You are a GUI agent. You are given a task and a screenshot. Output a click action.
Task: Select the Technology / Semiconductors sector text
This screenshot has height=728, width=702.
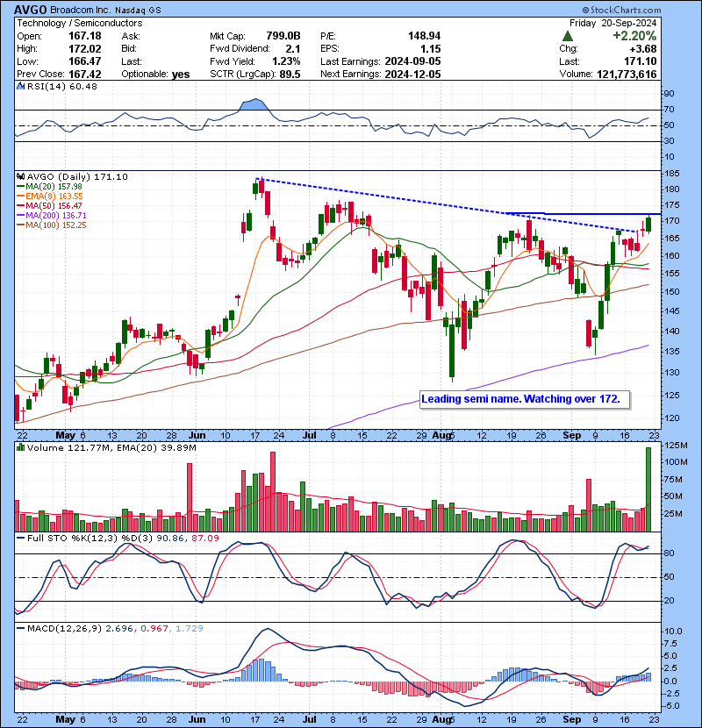point(80,23)
